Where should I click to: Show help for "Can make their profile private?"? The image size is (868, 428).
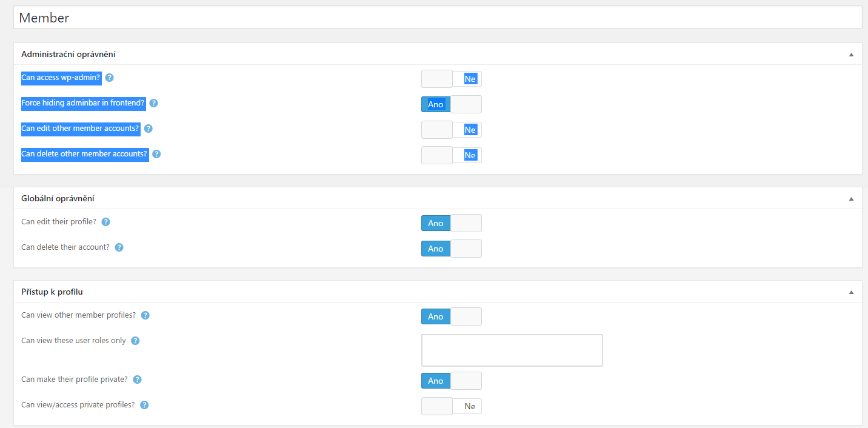(138, 380)
